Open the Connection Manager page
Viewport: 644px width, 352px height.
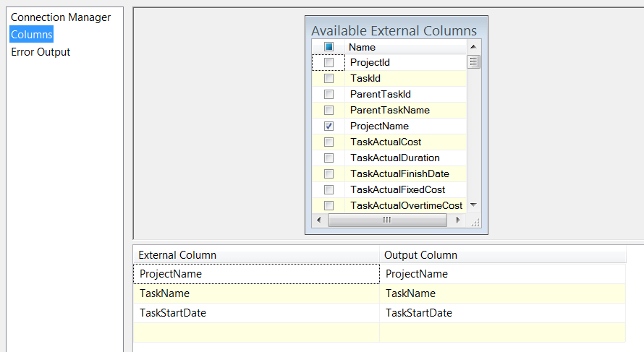(61, 17)
